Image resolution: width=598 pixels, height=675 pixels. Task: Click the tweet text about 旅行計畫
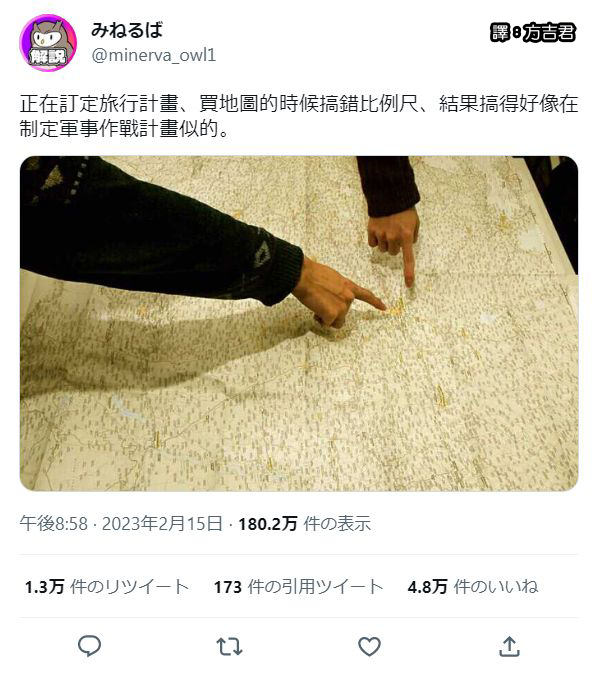pos(299,116)
